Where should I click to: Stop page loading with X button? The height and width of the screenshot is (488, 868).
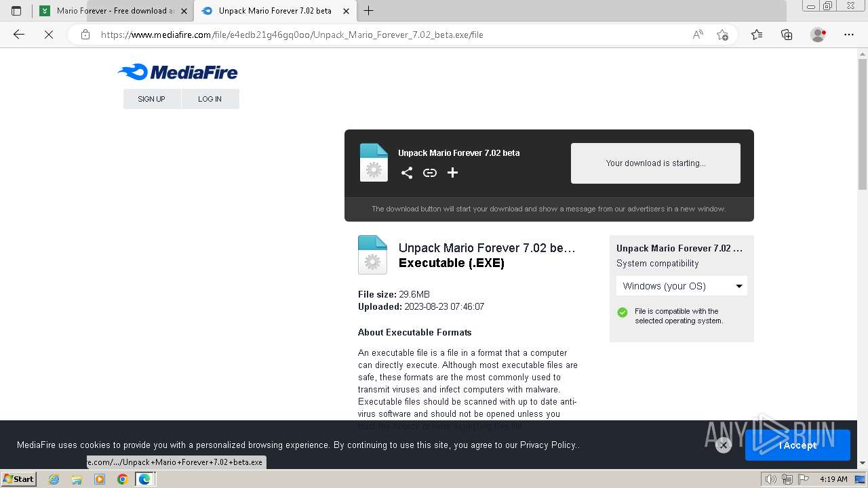pos(49,35)
